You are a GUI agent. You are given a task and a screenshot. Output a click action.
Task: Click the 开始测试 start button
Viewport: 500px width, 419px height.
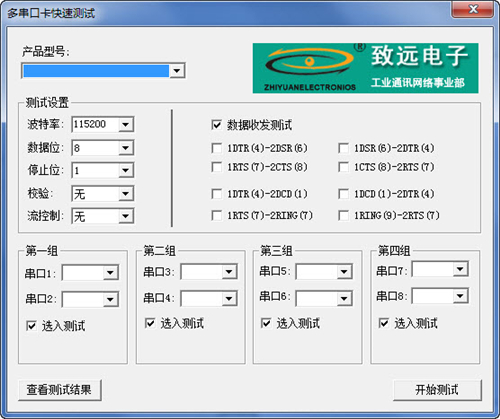pyautogui.click(x=437, y=390)
